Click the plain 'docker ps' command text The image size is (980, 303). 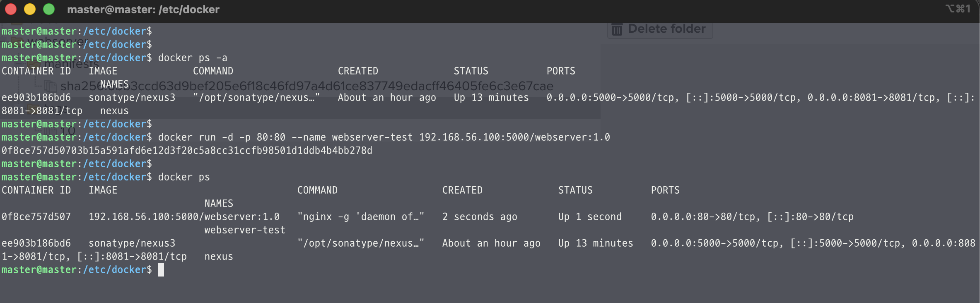pyautogui.click(x=184, y=177)
